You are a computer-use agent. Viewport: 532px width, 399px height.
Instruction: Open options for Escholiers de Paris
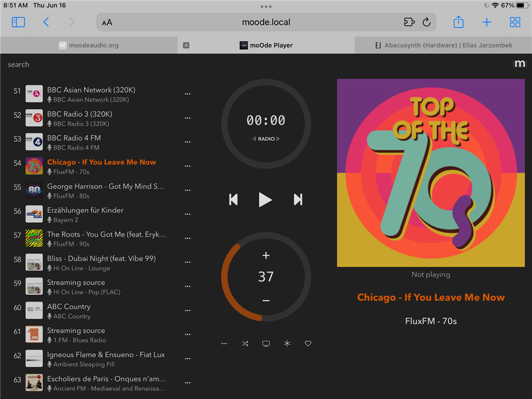click(188, 383)
